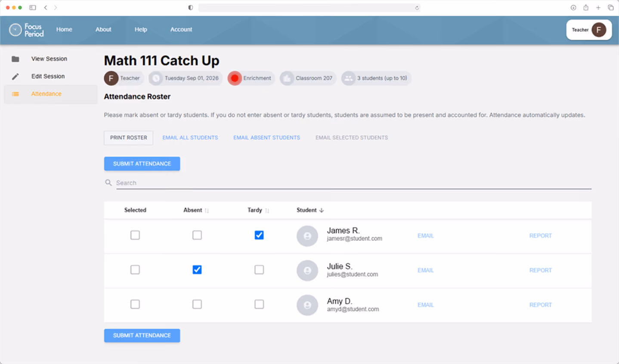The height and width of the screenshot is (364, 619).
Task: Click the red Enrichment color dot
Action: [235, 78]
